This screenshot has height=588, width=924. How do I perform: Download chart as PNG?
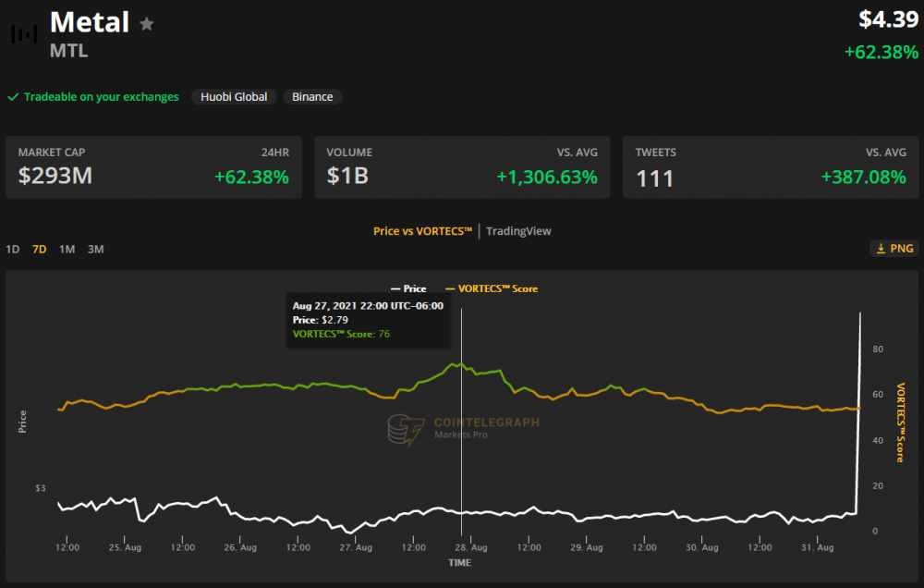[894, 249]
